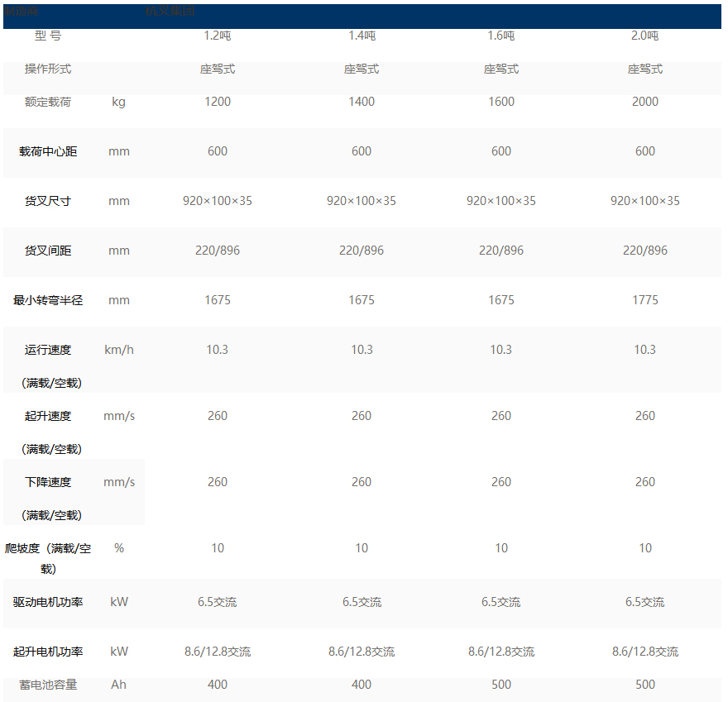Click the 货叉间距 row label
This screenshot has height=702, width=728.
tap(48, 251)
